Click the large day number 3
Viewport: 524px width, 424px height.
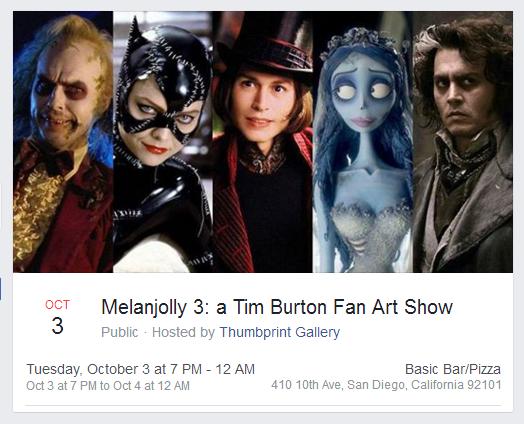point(57,326)
